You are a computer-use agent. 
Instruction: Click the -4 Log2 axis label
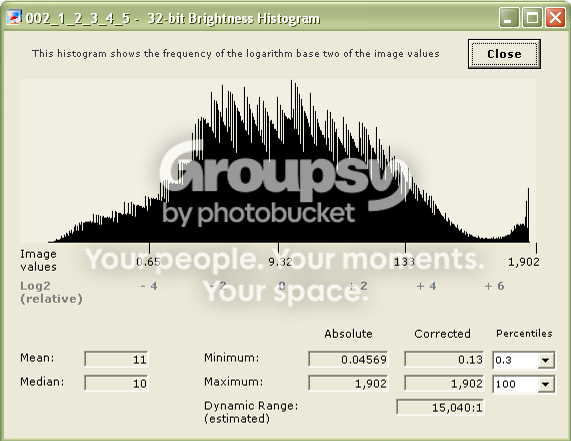tap(149, 286)
